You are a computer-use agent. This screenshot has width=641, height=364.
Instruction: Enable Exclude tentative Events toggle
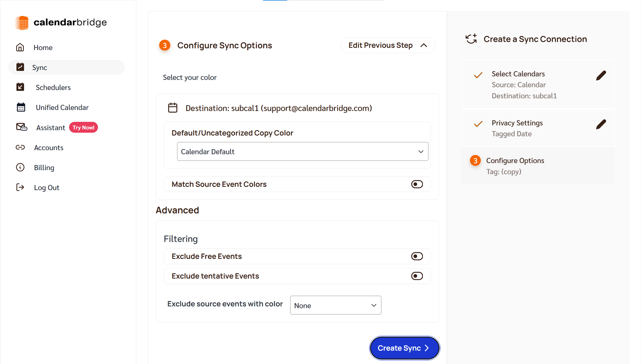[x=417, y=276]
